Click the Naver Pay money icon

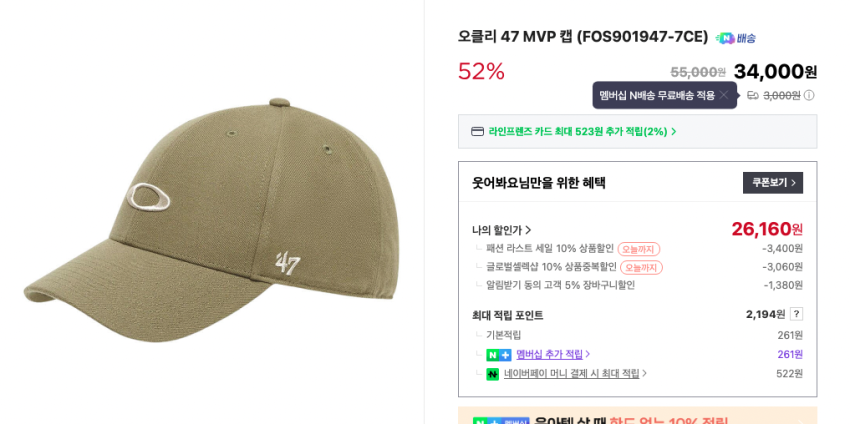point(492,374)
